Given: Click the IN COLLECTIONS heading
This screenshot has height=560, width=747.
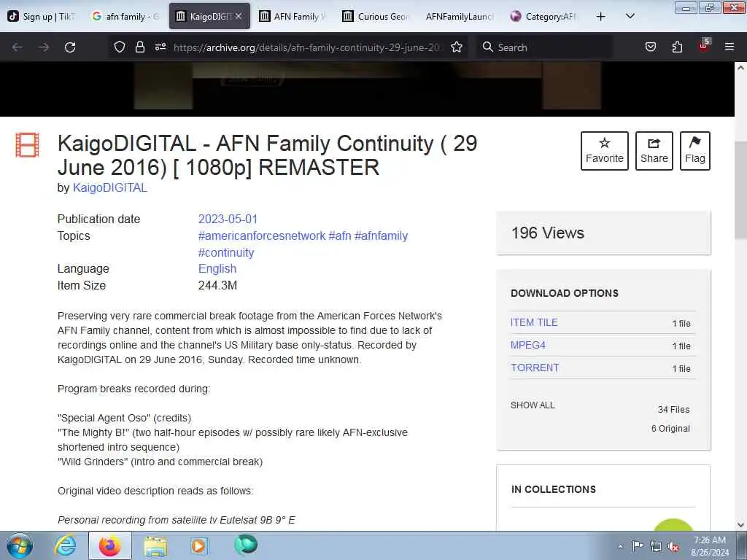Looking at the screenshot, I should [554, 489].
